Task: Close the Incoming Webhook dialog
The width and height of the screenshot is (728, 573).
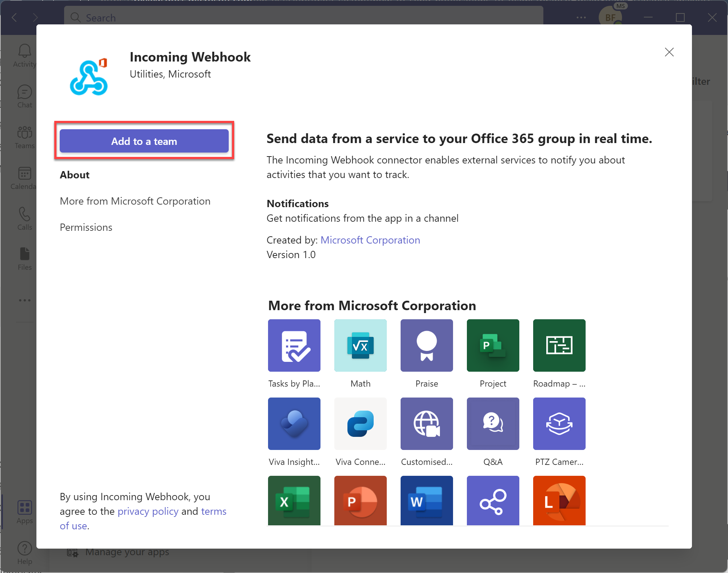Action: (669, 52)
